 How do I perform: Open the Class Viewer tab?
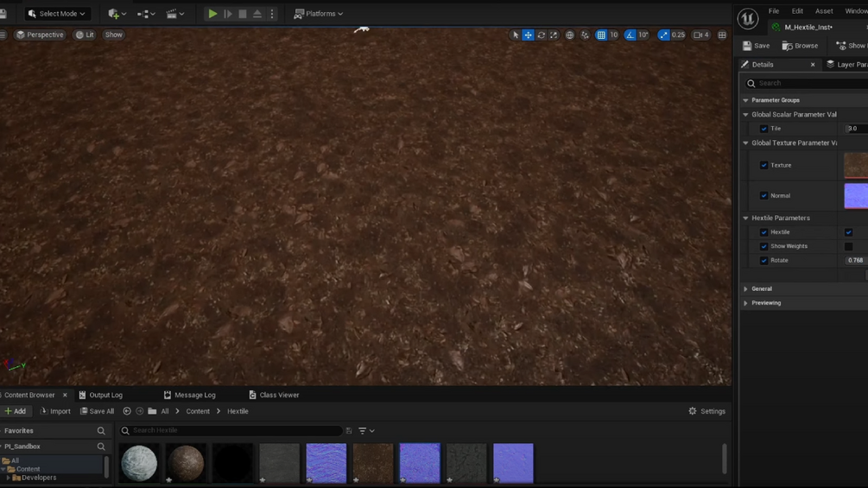click(x=274, y=395)
